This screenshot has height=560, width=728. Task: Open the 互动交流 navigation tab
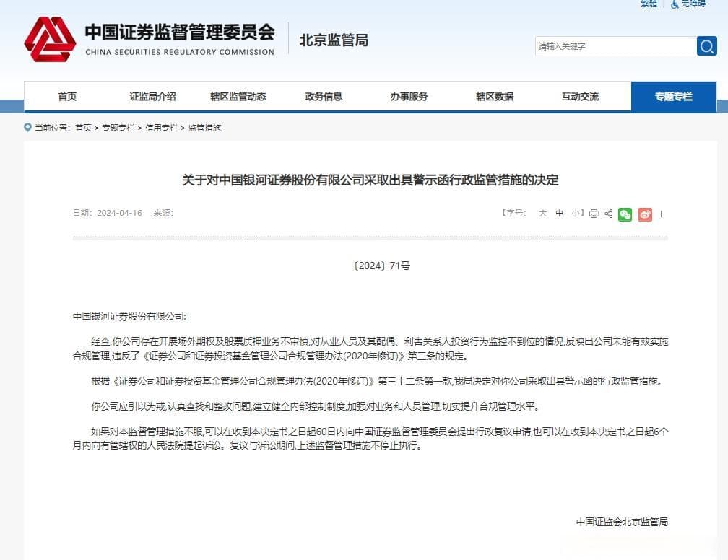[x=580, y=97]
